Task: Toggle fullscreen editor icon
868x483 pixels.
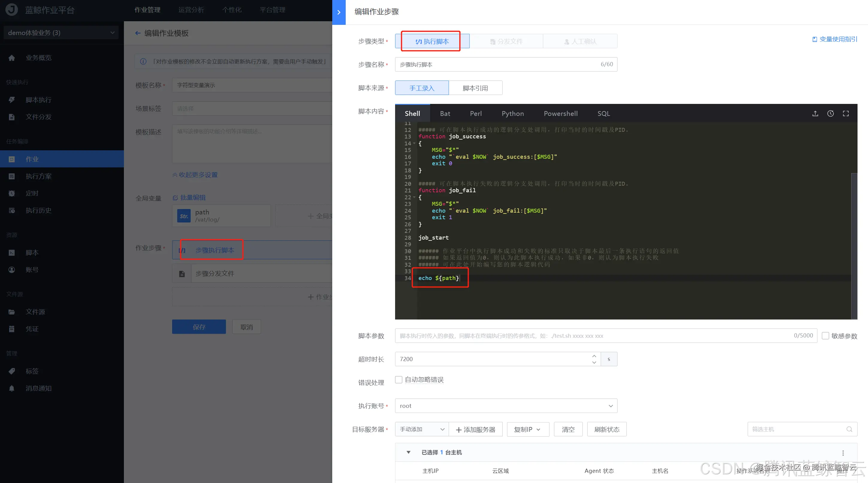Action: click(846, 113)
